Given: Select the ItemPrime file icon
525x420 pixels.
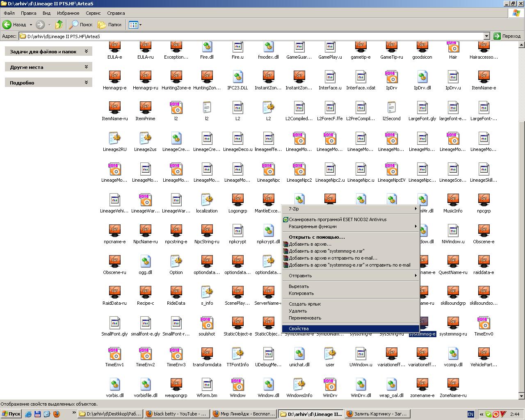Looking at the screenshot, I should click(145, 108).
